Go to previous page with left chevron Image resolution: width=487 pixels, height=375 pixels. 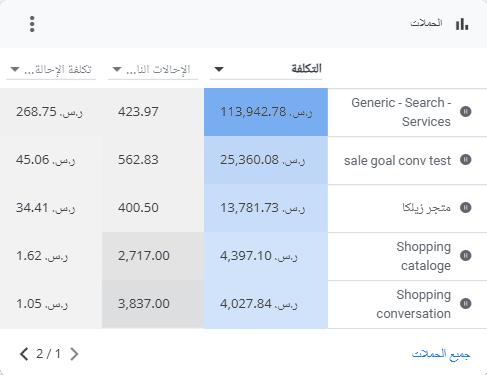point(24,354)
